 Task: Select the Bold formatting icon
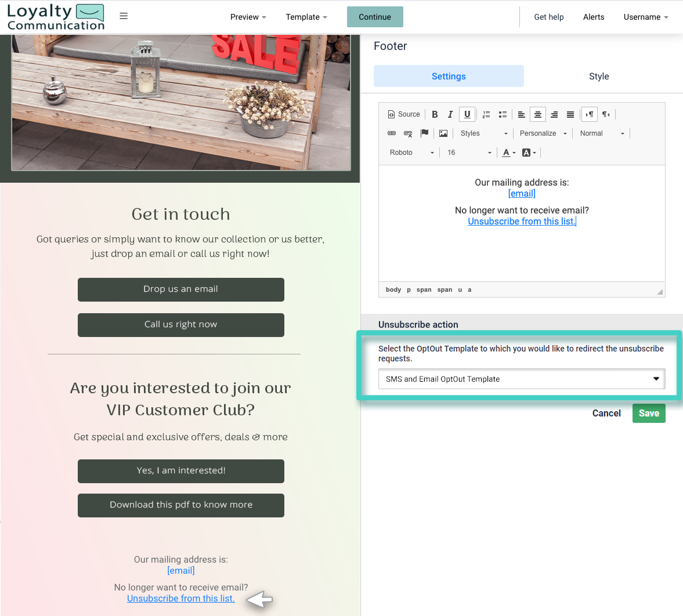[435, 114]
